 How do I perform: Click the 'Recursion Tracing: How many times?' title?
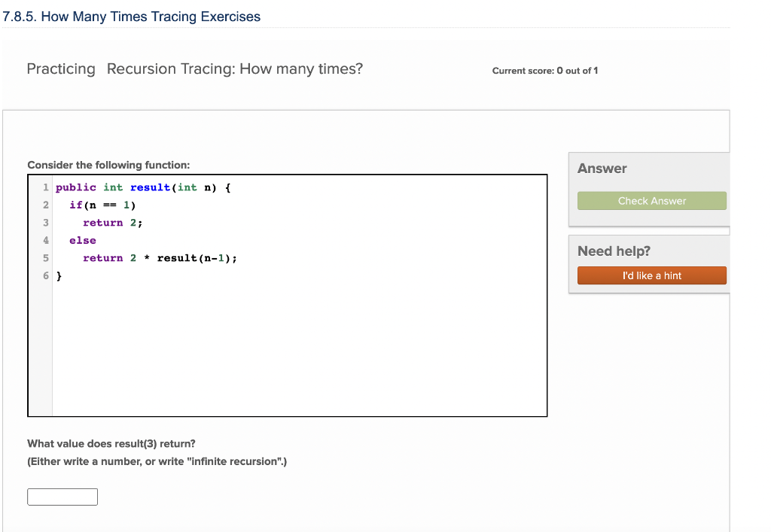[x=234, y=68]
